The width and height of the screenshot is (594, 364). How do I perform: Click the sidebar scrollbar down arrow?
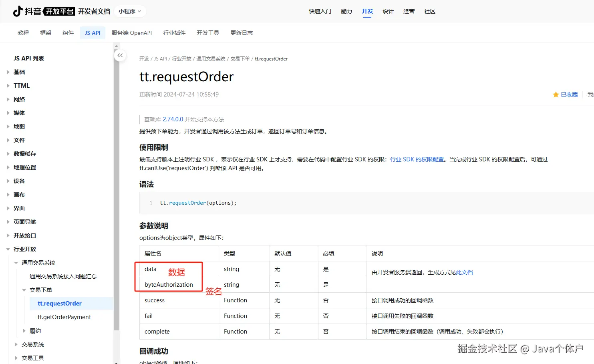click(x=117, y=362)
